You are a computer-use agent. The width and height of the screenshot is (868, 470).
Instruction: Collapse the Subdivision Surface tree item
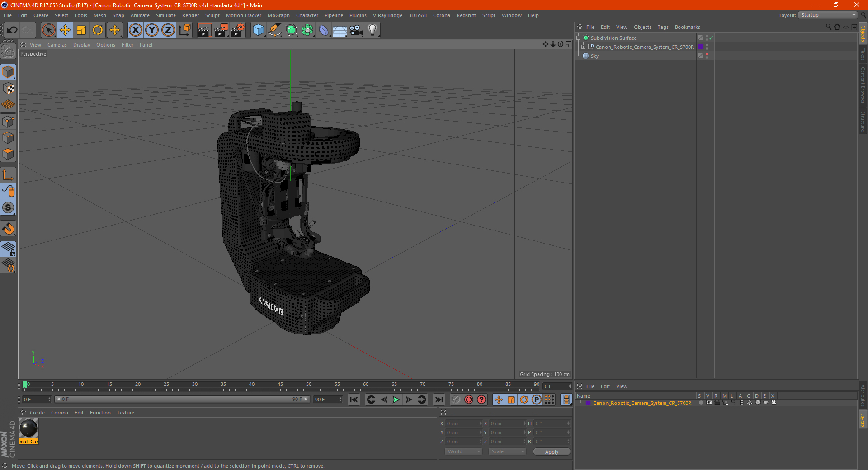click(578, 38)
